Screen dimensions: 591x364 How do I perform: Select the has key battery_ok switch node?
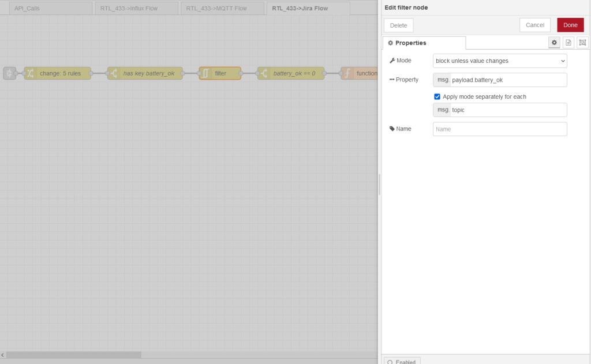pyautogui.click(x=145, y=73)
